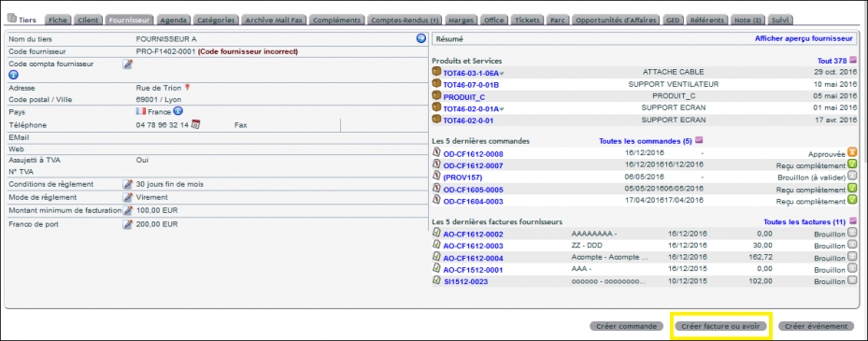Click the edit pencil for Conditions de règlement
This screenshot has height=341, width=868.
127,184
